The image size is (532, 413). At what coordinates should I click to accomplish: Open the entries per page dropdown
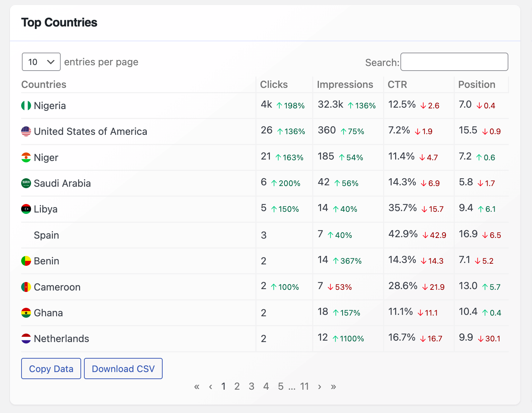click(x=41, y=62)
